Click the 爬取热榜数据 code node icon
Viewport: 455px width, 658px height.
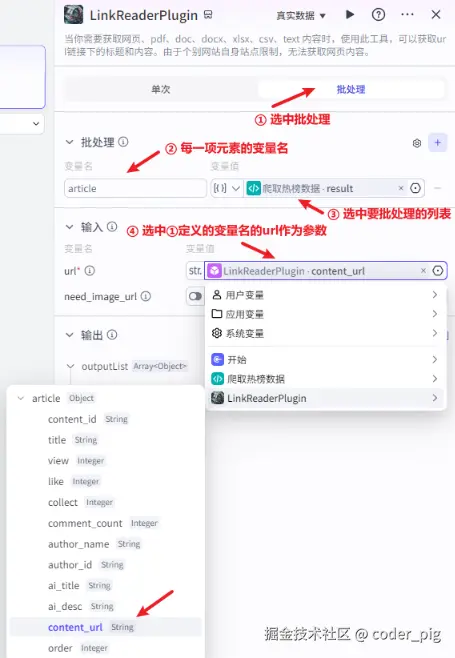pos(217,379)
